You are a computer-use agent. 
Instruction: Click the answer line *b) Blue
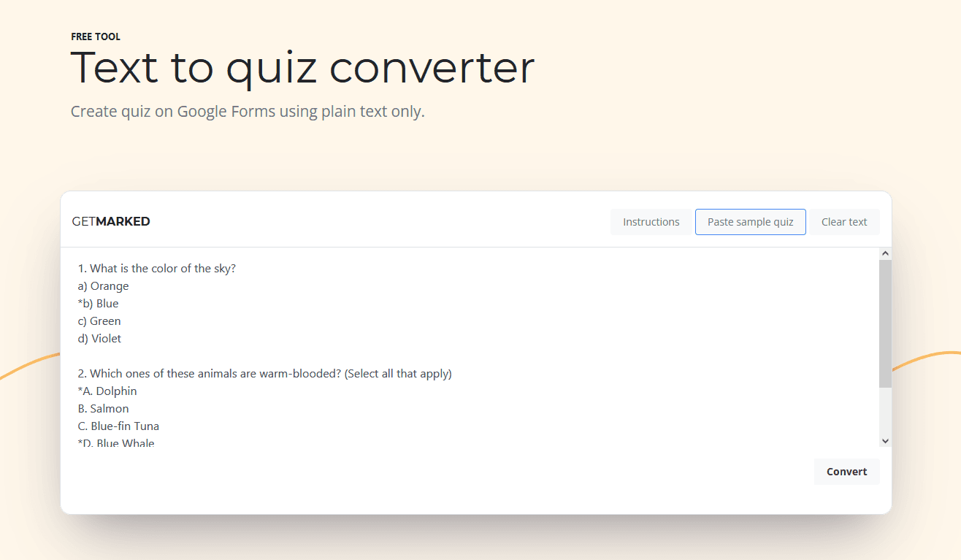[98, 303]
